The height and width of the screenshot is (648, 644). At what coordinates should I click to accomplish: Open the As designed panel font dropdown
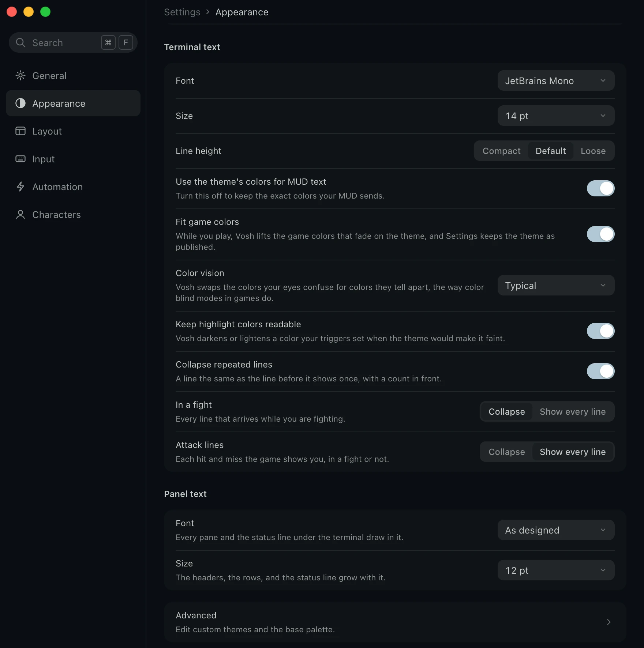point(556,530)
